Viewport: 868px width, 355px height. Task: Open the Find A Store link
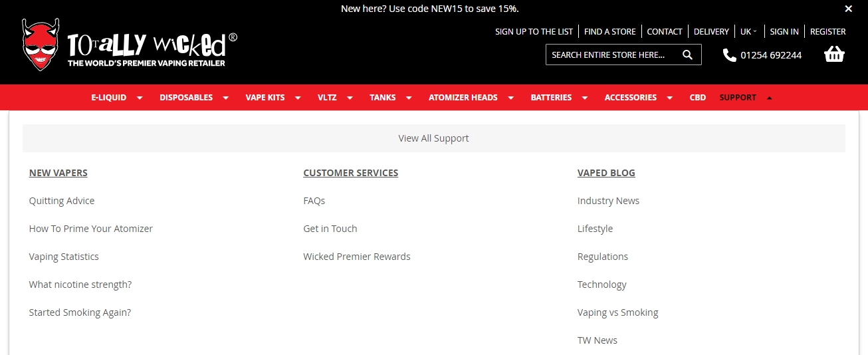point(610,31)
